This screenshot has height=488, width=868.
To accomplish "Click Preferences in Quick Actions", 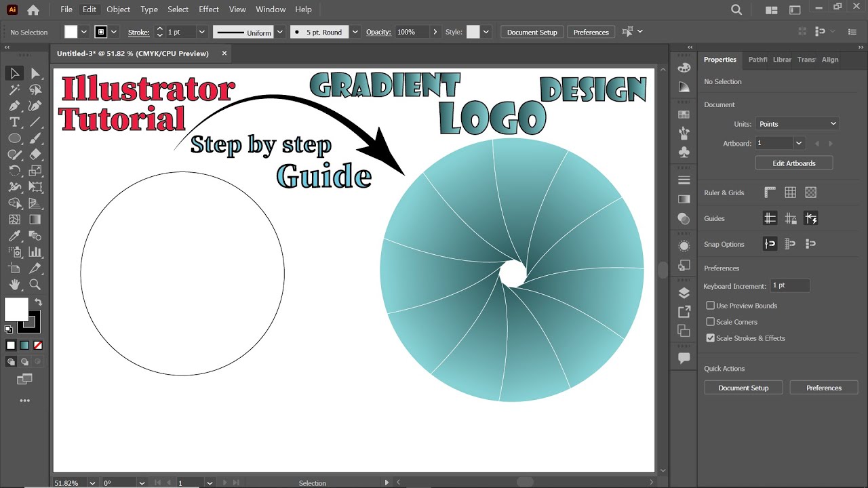I will pos(824,388).
